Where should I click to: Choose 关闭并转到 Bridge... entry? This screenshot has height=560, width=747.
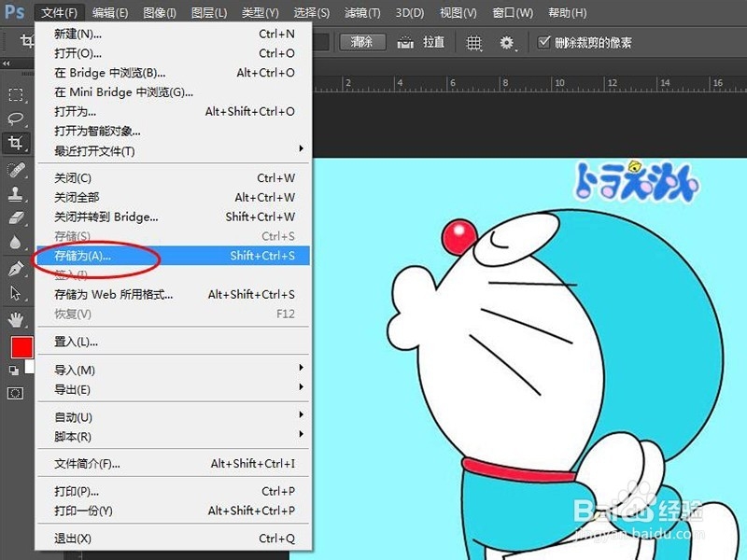174,217
